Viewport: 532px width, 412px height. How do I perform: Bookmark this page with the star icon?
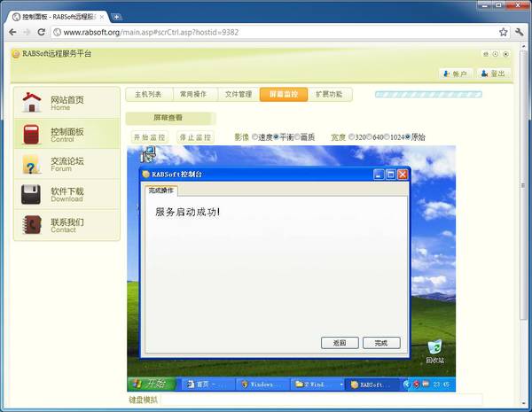503,33
